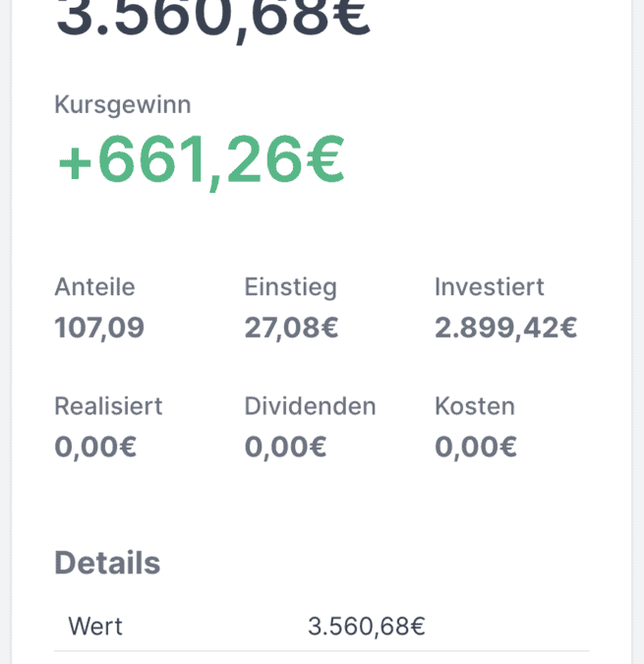
Task: Select the 27,08€ entry price
Action: pyautogui.click(x=292, y=328)
